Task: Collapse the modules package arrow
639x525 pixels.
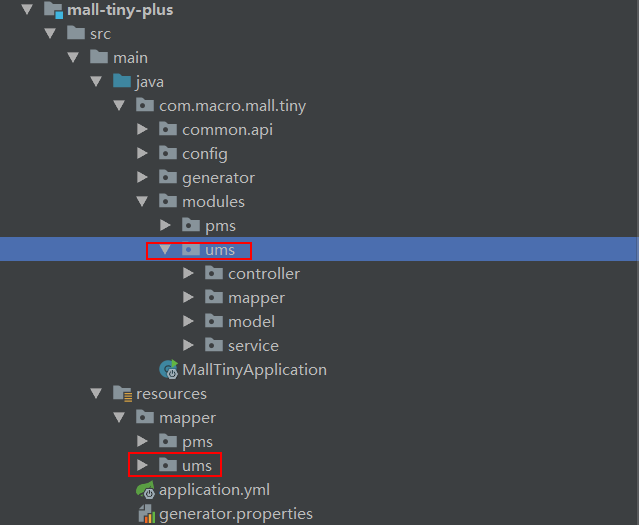Action: (x=142, y=201)
